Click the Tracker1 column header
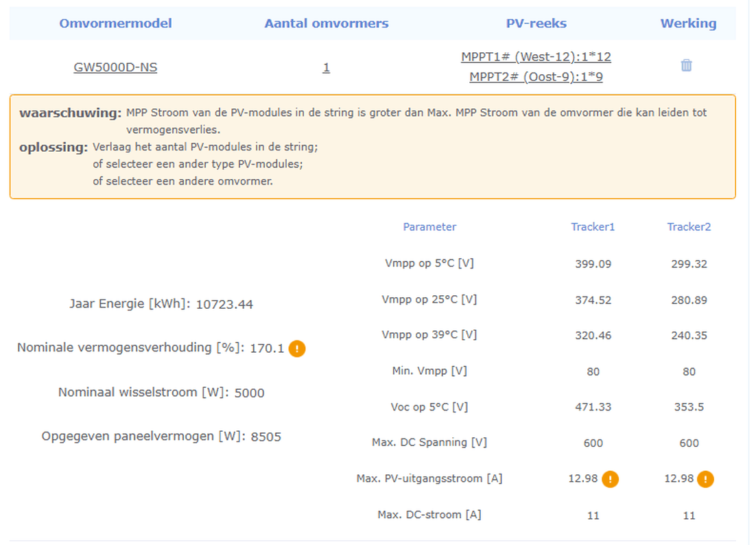The width and height of the screenshot is (756, 545). point(593,227)
